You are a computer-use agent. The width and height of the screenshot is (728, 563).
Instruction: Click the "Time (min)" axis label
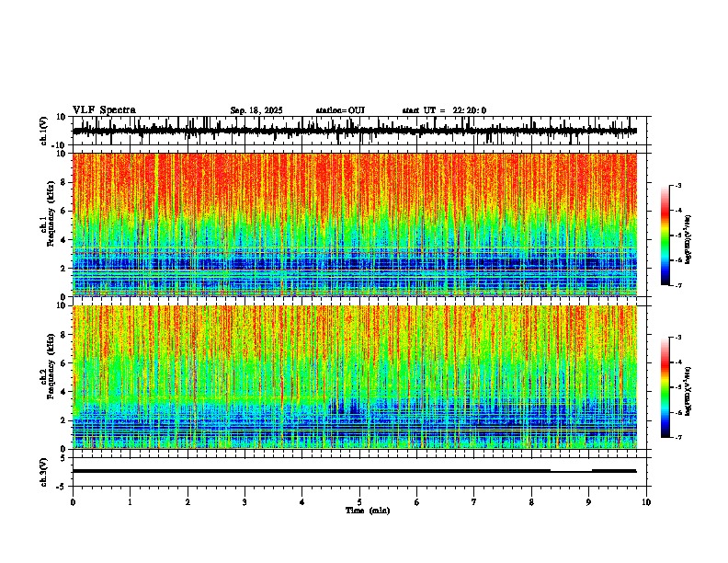368,511
